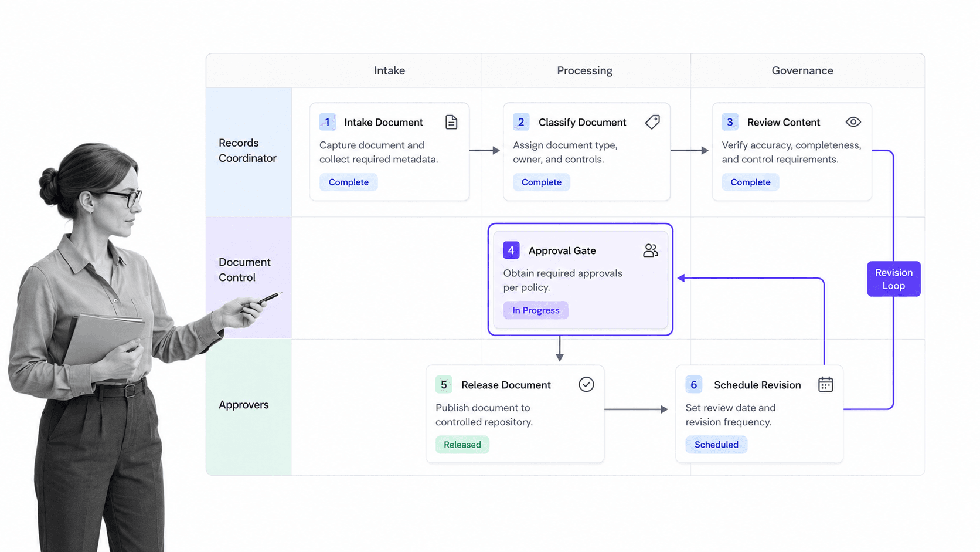Select the Processing column header

click(584, 70)
